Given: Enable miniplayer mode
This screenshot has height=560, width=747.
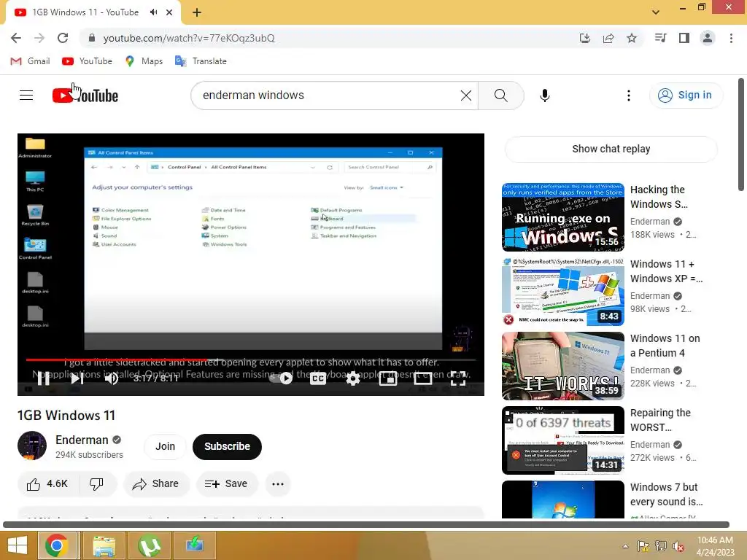Looking at the screenshot, I should (388, 378).
